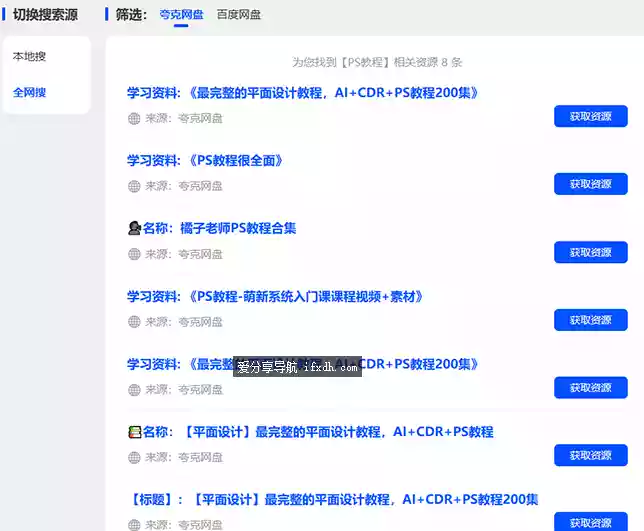The image size is (644, 531).
Task: Click 获取资源 for PS教程-萌新系统入门课
Action: point(591,320)
